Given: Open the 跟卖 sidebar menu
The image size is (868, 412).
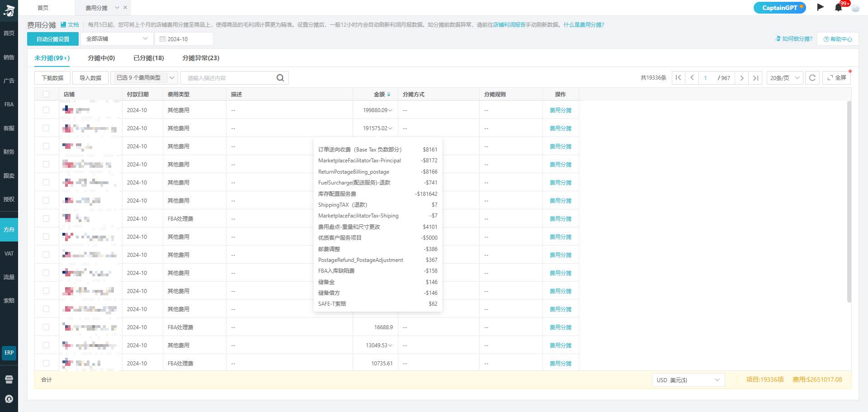Looking at the screenshot, I should pos(9,176).
